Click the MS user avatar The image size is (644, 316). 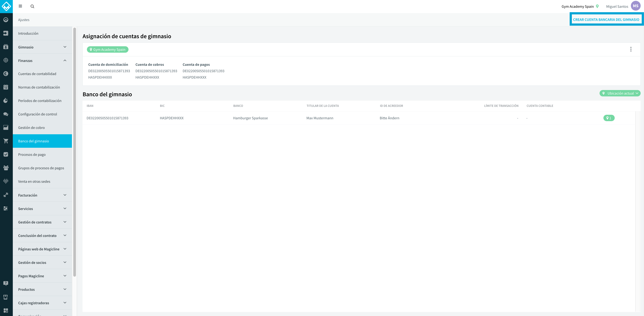point(636,6)
